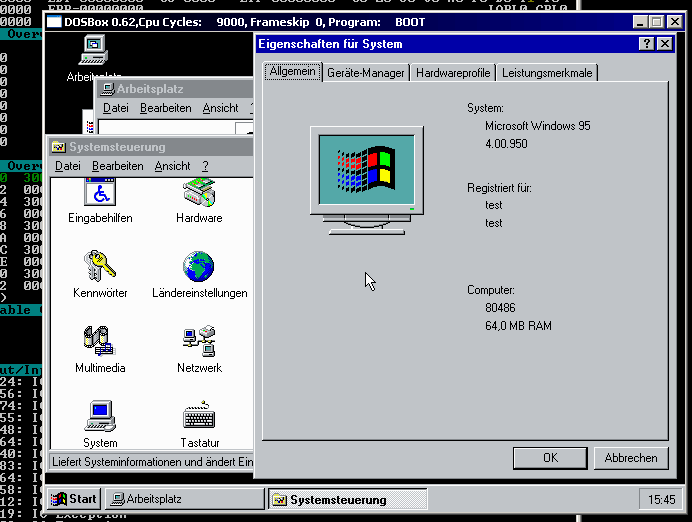Open Ansicht menu in Arbeitsplatz window
The image size is (692, 522).
click(x=220, y=108)
